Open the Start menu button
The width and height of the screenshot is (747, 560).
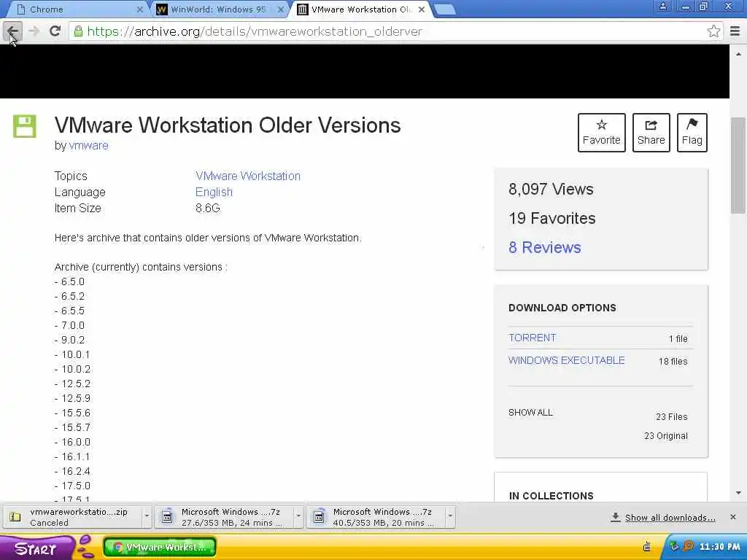[x=37, y=548]
